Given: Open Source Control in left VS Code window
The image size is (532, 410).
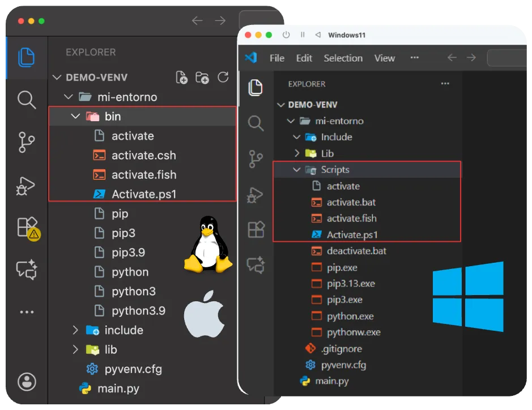Looking at the screenshot, I should pyautogui.click(x=27, y=143).
